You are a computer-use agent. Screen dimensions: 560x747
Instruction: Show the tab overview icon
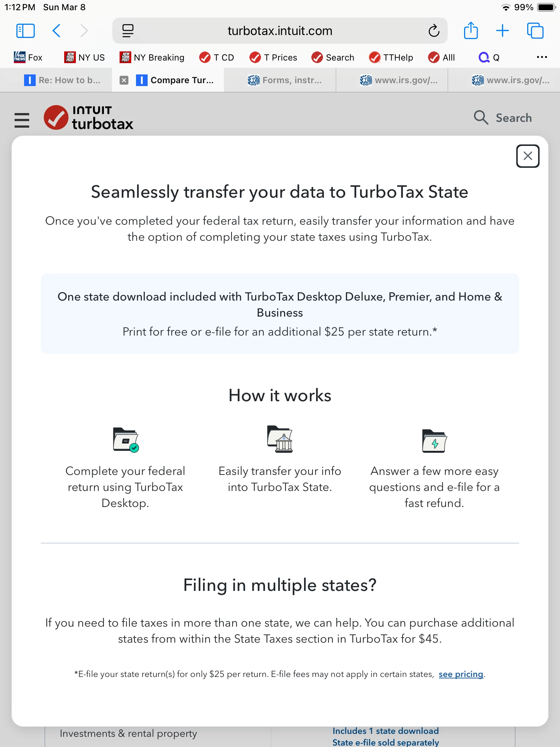535,31
